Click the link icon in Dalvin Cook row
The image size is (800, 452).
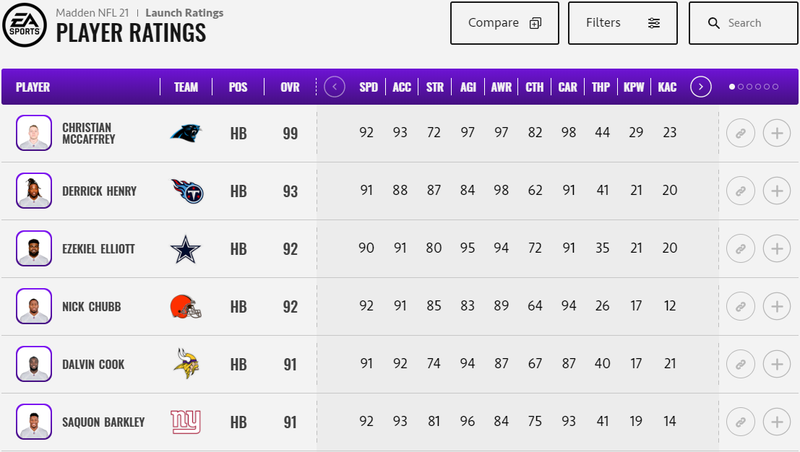[740, 364]
